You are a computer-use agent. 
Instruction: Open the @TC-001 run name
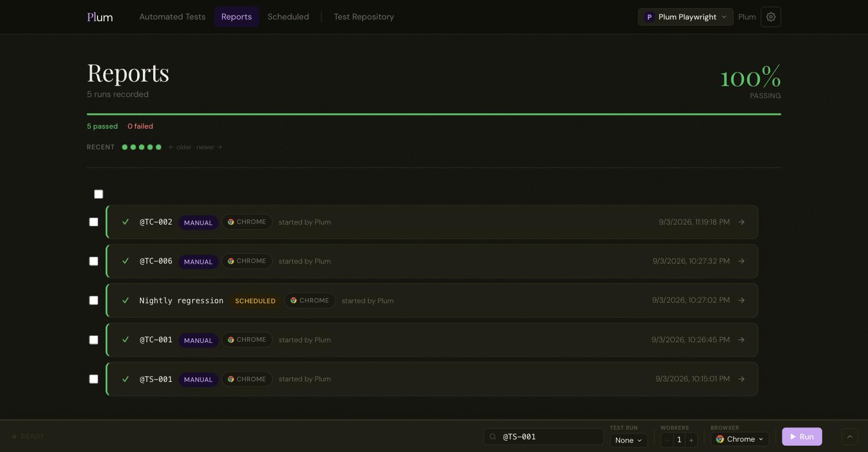click(x=156, y=340)
